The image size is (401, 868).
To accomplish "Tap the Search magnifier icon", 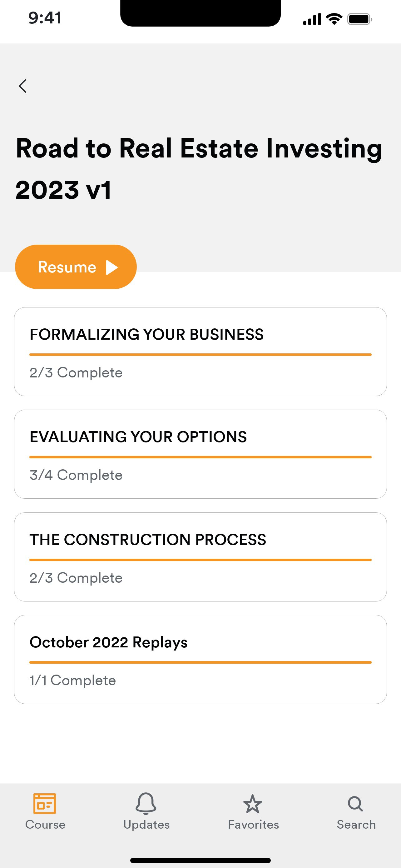I will point(355,804).
